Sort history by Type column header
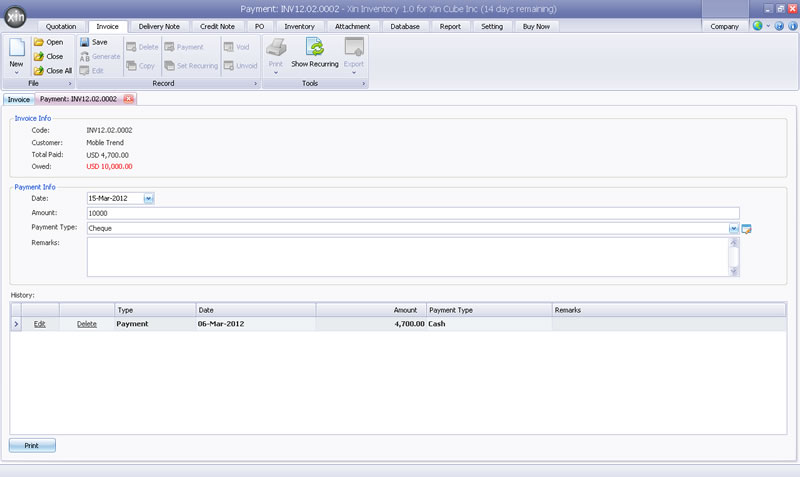Image resolution: width=800 pixels, height=477 pixels. (x=155, y=310)
